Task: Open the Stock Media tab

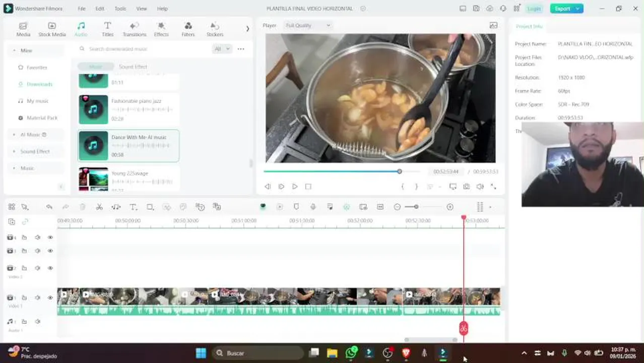Action: pos(52,29)
